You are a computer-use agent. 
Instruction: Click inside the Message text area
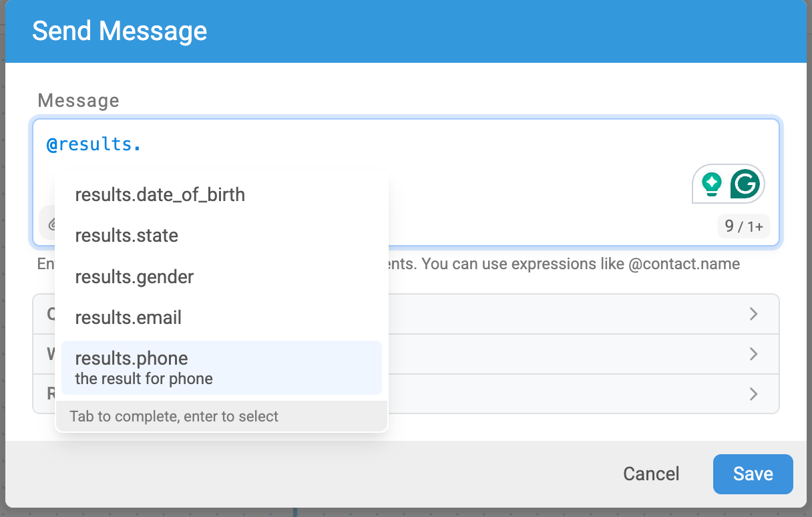tap(405, 182)
